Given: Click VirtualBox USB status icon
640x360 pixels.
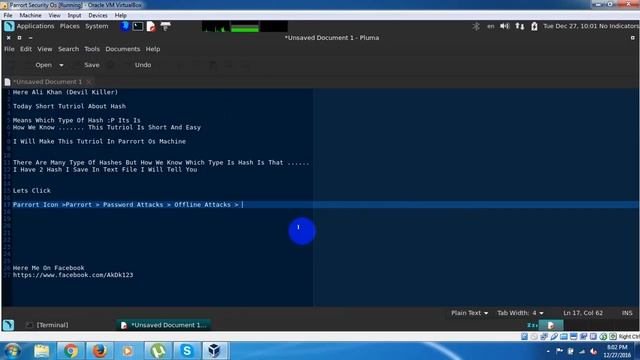Looking at the screenshot, I should [x=554, y=336].
